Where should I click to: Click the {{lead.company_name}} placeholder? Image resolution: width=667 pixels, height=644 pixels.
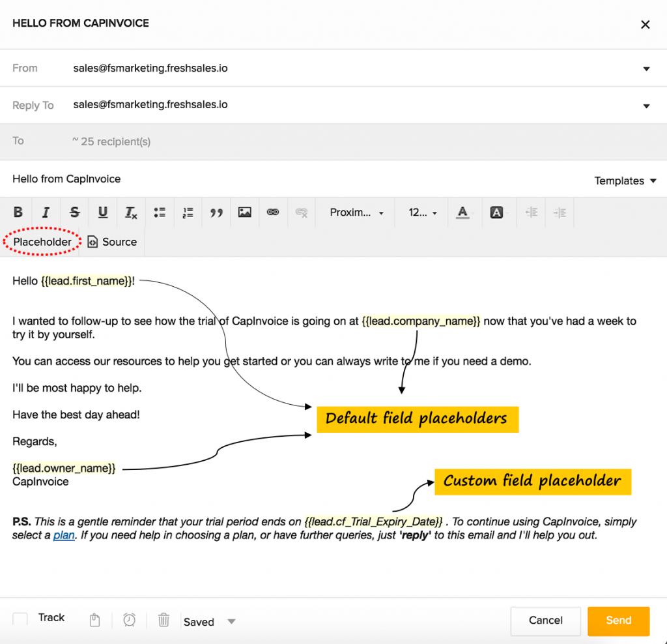pos(421,321)
